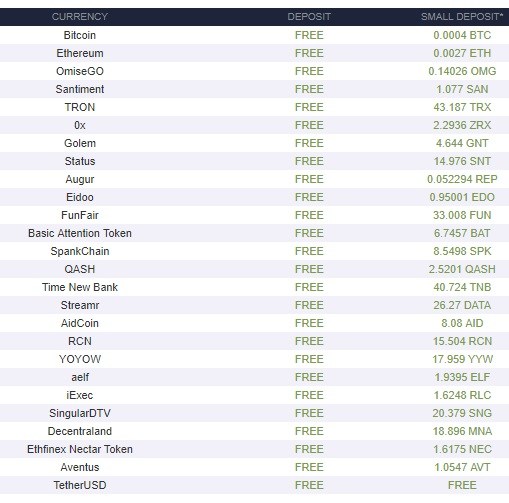Click the 0.95001 EDO small deposit value
This screenshot has height=503, width=509.
(x=462, y=197)
